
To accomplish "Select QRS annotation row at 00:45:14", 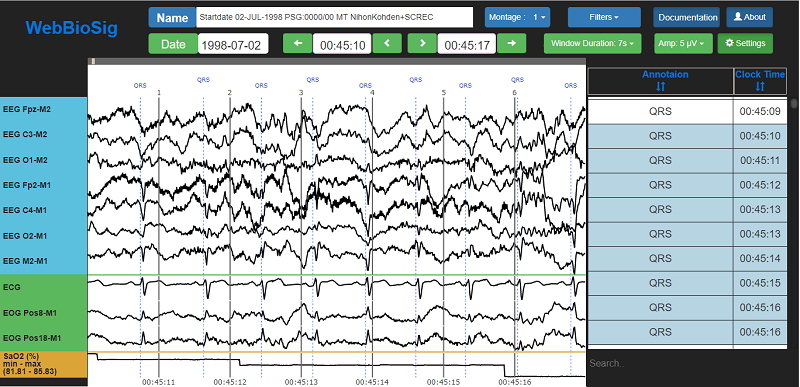I will point(687,259).
